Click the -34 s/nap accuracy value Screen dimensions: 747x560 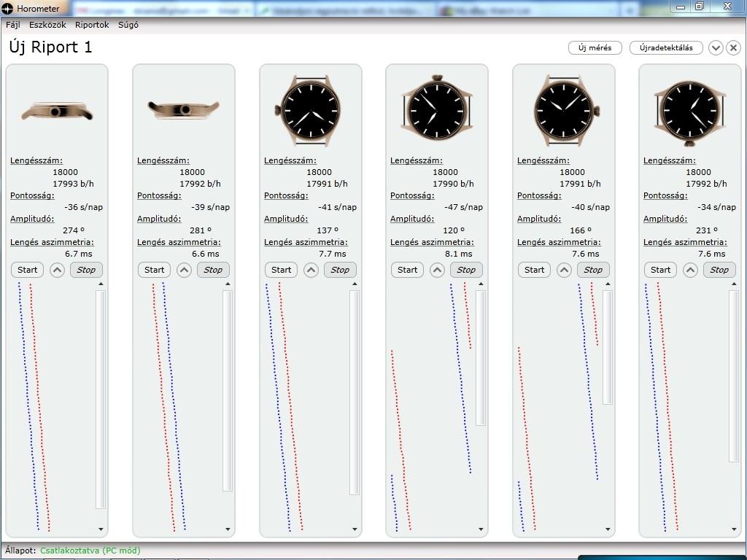716,207
